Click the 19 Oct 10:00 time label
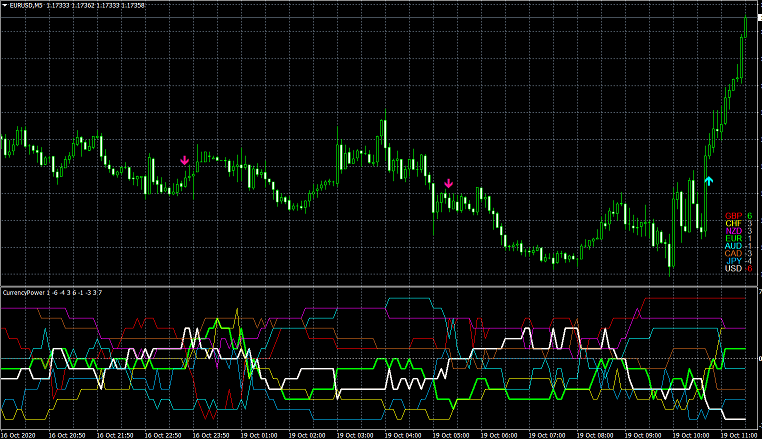This screenshot has width=762, height=439. (x=691, y=435)
